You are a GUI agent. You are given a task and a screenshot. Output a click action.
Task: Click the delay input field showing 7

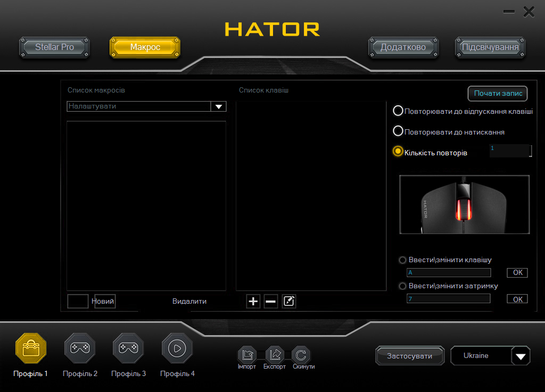(x=449, y=298)
